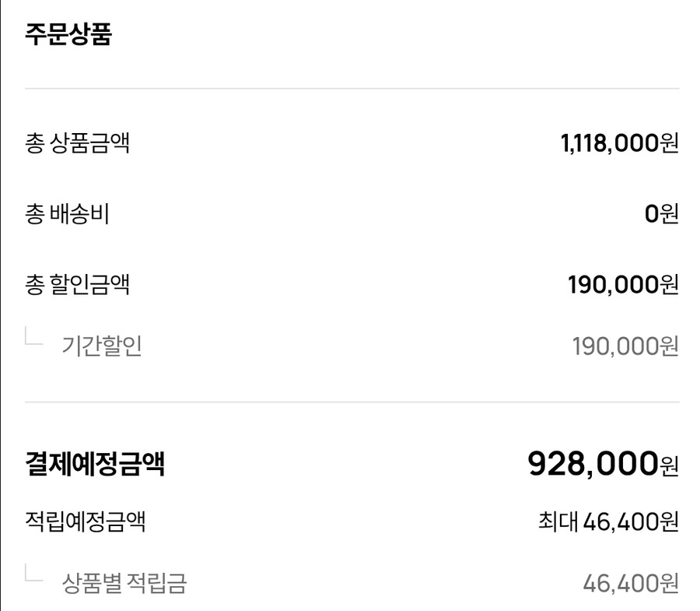
Task: Select the 최대 46,400원 reward value
Action: 608,521
